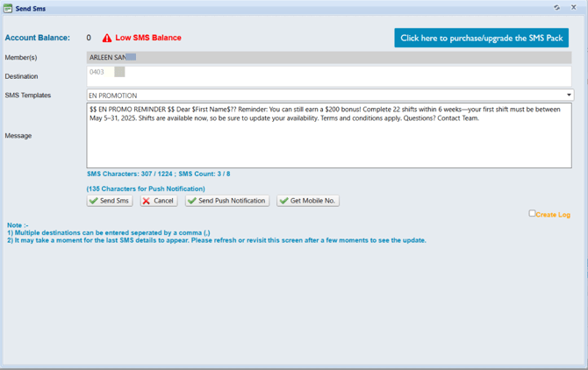Click the Send Sms window title icon
588x370 pixels.
click(x=8, y=8)
